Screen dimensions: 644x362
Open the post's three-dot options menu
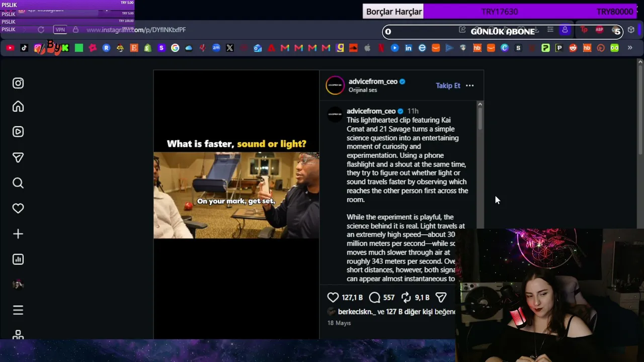click(x=469, y=85)
